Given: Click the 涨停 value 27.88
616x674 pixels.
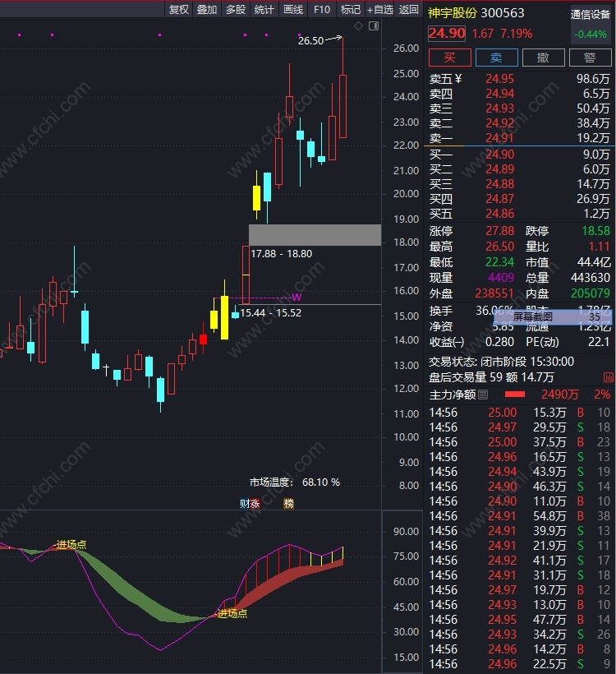Looking at the screenshot, I should [x=499, y=231].
